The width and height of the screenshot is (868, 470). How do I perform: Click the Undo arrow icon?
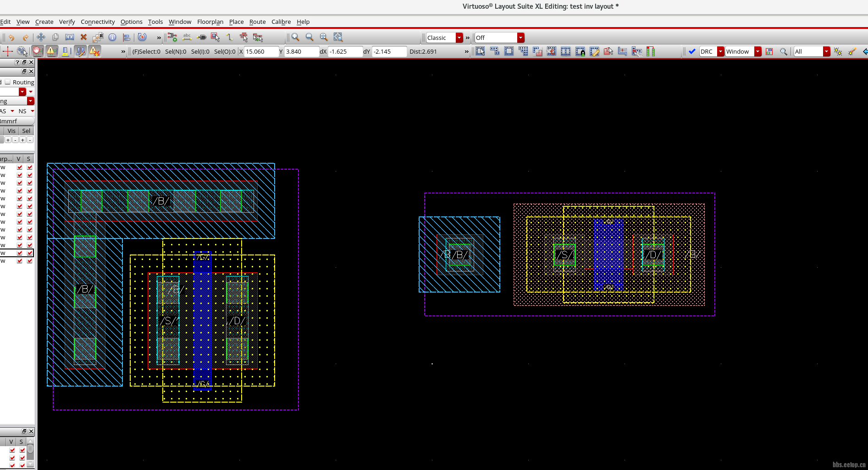[11, 38]
